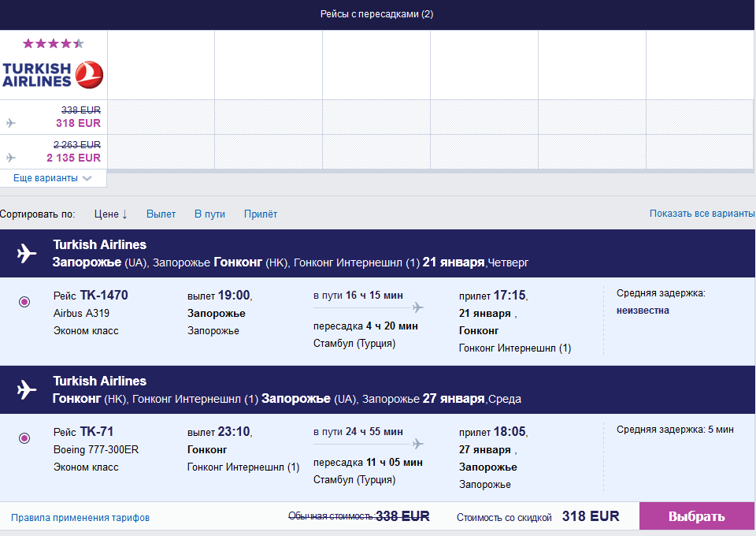Image resolution: width=756 pixels, height=536 pixels.
Task: Expand the Еще варианты list
Action: pos(53,178)
